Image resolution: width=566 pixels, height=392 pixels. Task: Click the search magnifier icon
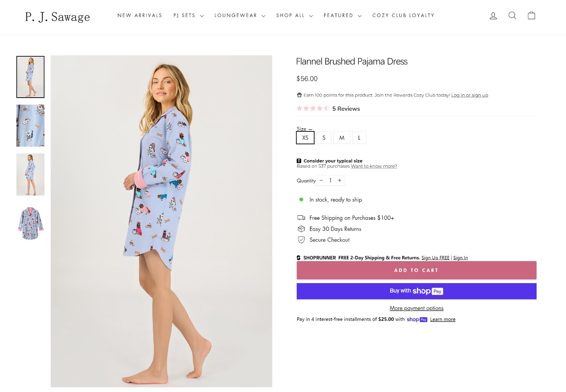coord(512,15)
